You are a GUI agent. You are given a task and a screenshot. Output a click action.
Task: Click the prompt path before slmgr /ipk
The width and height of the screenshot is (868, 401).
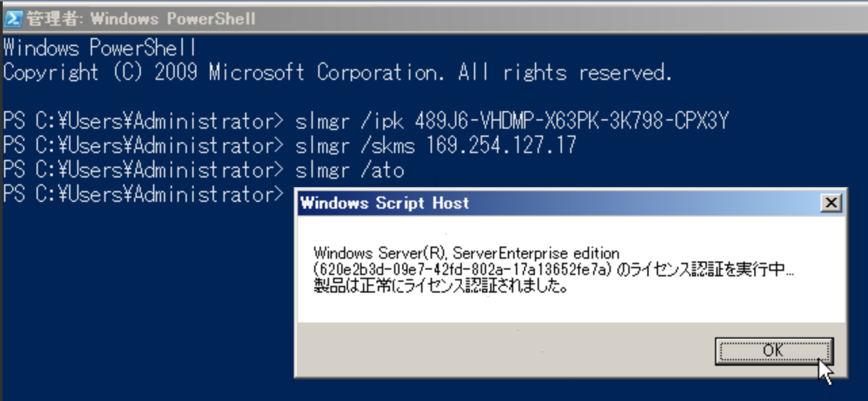(142, 122)
